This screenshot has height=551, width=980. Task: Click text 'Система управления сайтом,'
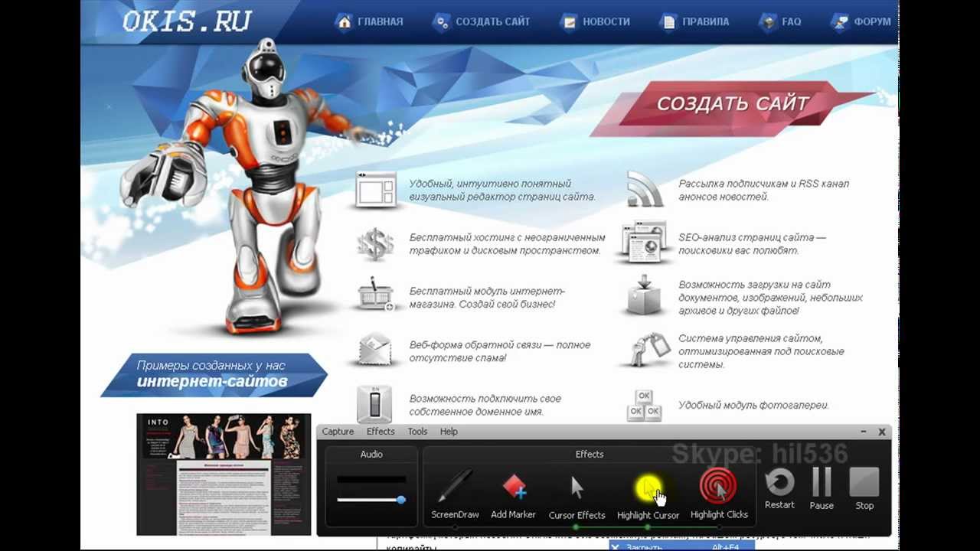[x=750, y=338]
